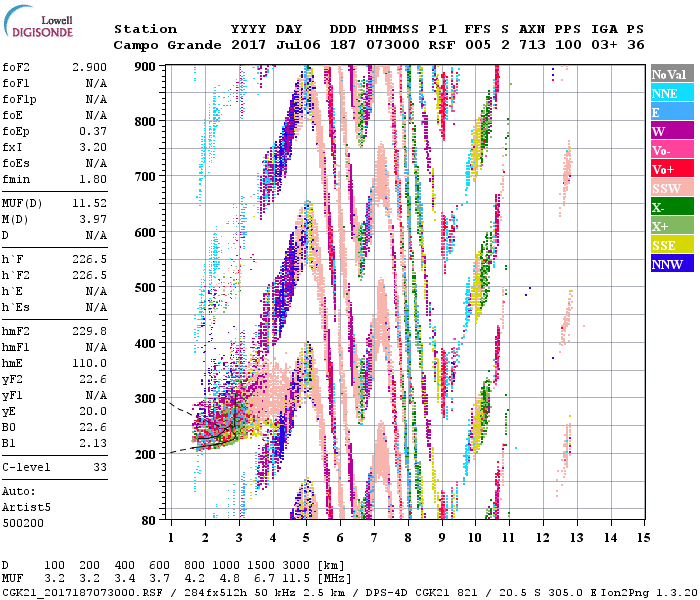Screen dimensions: 700x600
Task: Click the 500 km height axis label
Action: coord(145,288)
